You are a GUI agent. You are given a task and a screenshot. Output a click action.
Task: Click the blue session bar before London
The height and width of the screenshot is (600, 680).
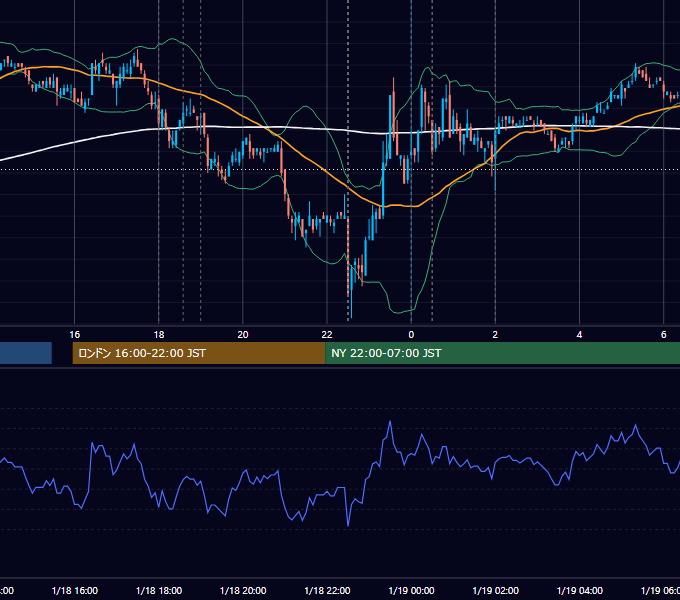(x=26, y=353)
